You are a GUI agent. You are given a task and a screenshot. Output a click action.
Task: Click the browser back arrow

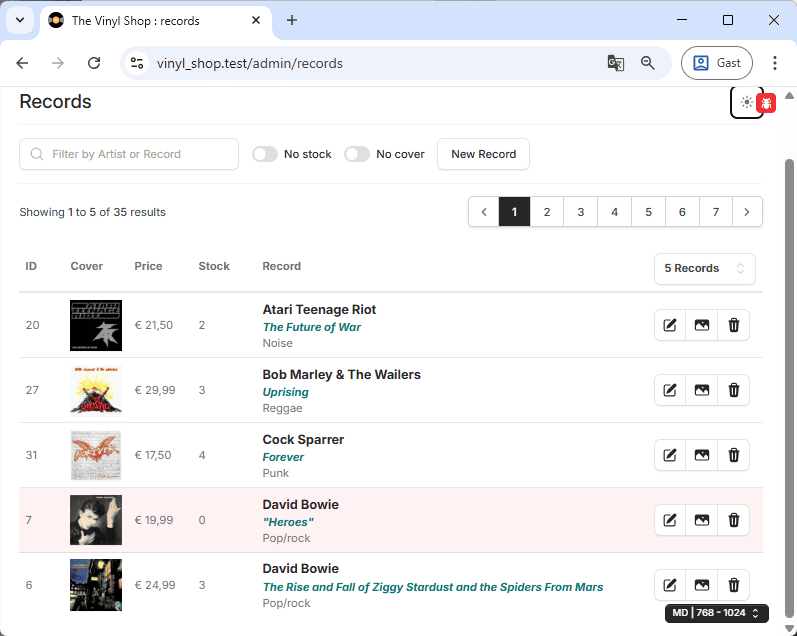(x=22, y=63)
